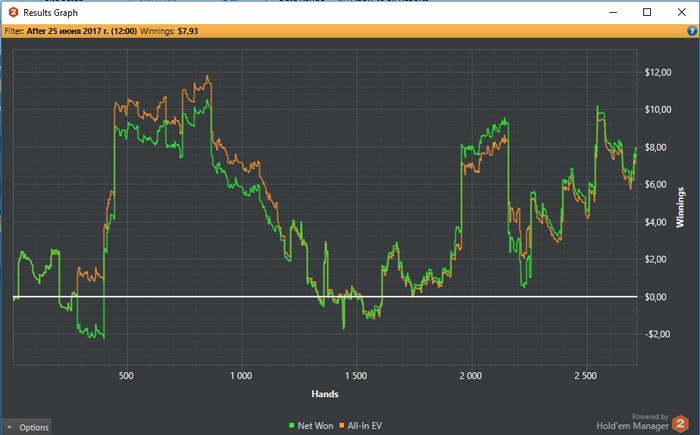Click the Hands axis title

[x=325, y=394]
